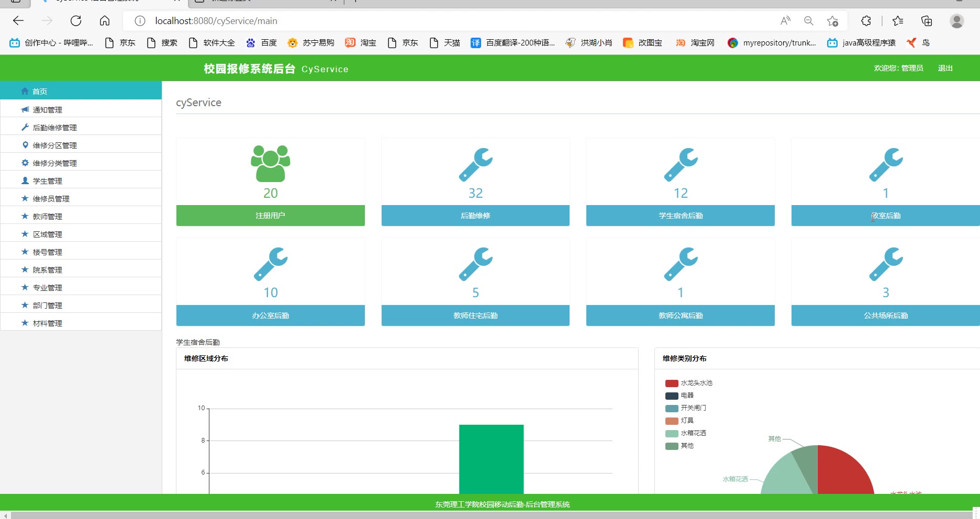Open 苏宁易购 bookmark
980x519 pixels.
tap(311, 43)
